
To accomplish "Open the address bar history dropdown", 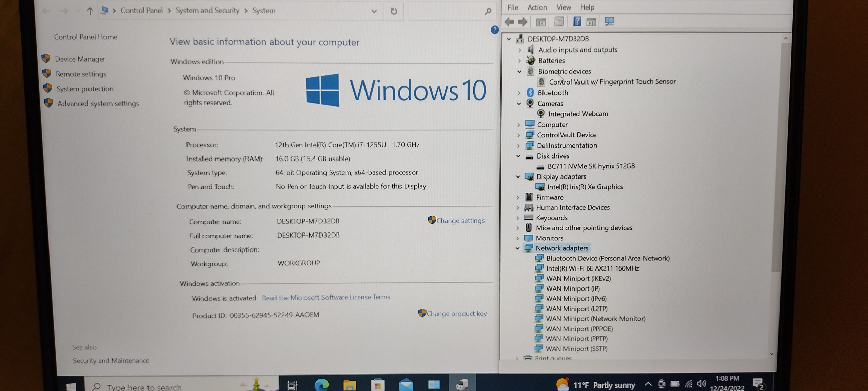I will (x=374, y=11).
